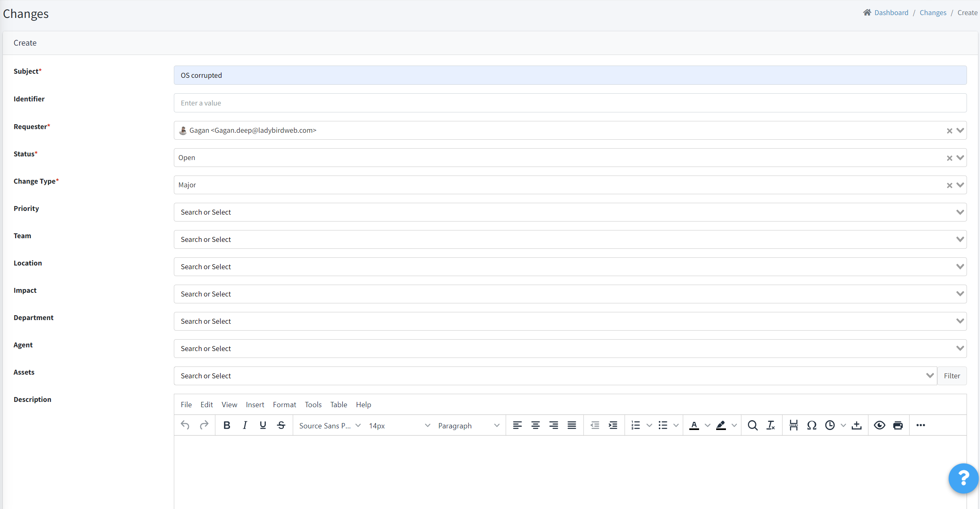980x509 pixels.
Task: Go to Dashboard breadcrumb link
Action: coord(891,13)
